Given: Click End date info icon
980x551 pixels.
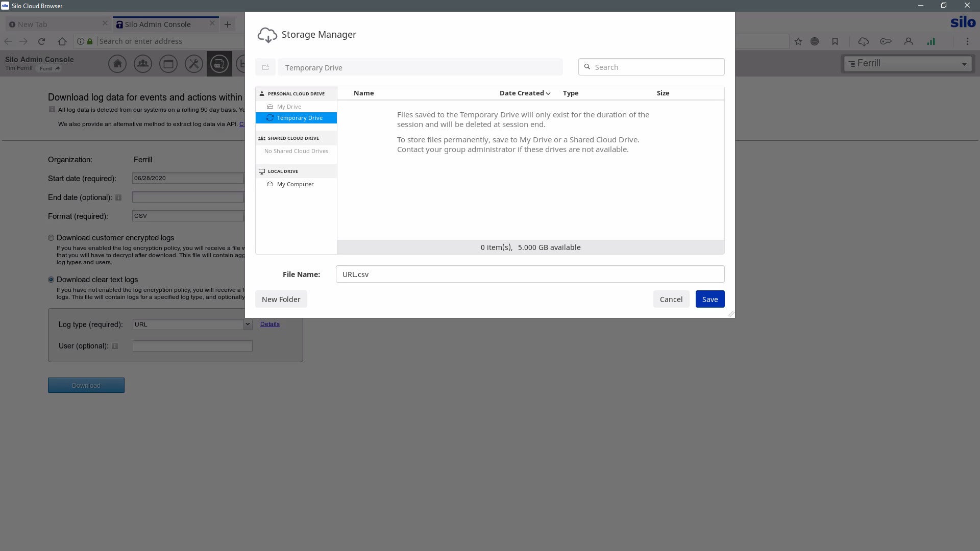Looking at the screenshot, I should [x=118, y=197].
